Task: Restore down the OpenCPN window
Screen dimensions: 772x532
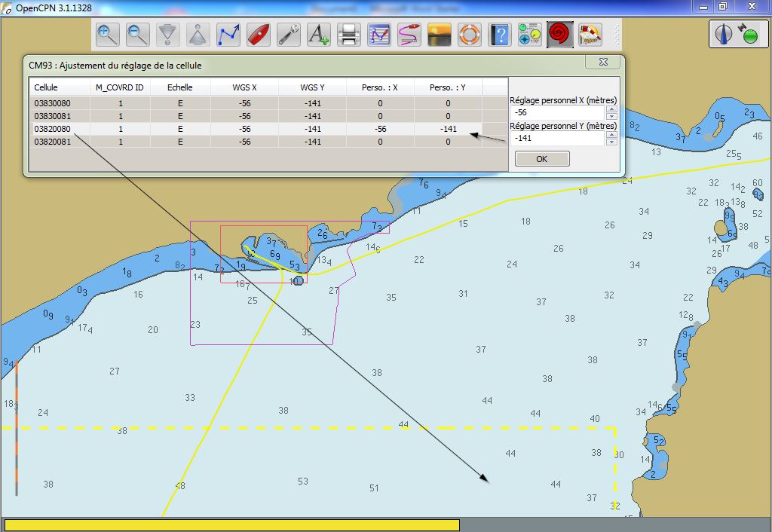Action: [723, 7]
